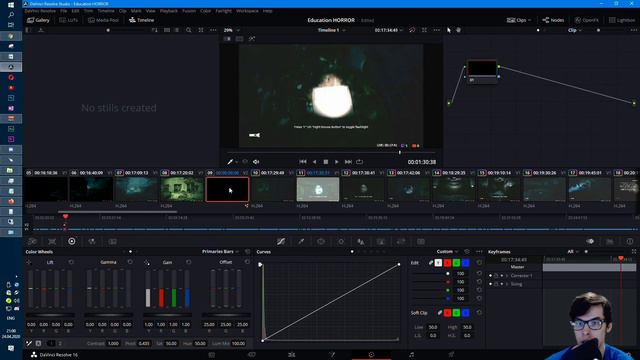Stop viewer playback
The image size is (640, 360).
click(x=326, y=162)
